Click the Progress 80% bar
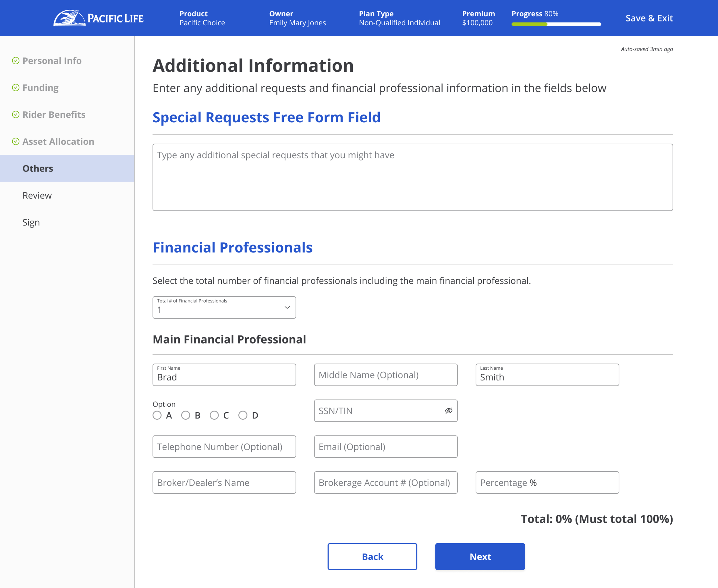The width and height of the screenshot is (718, 588). tap(556, 24)
